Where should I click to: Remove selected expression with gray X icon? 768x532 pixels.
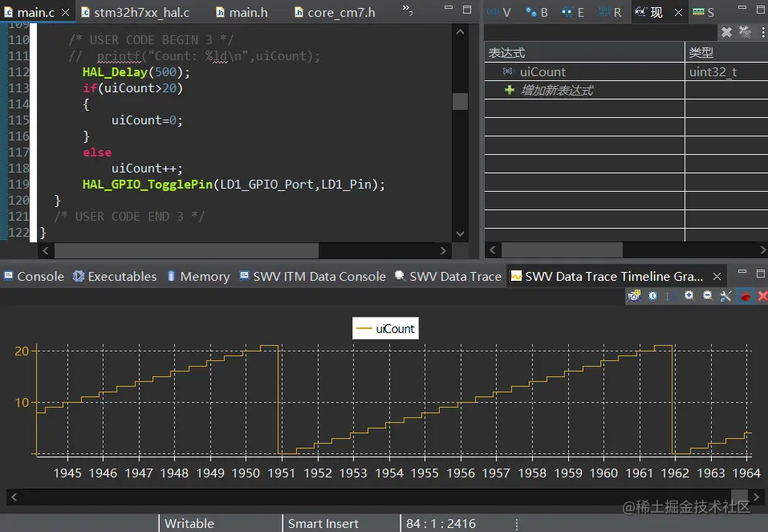726,32
